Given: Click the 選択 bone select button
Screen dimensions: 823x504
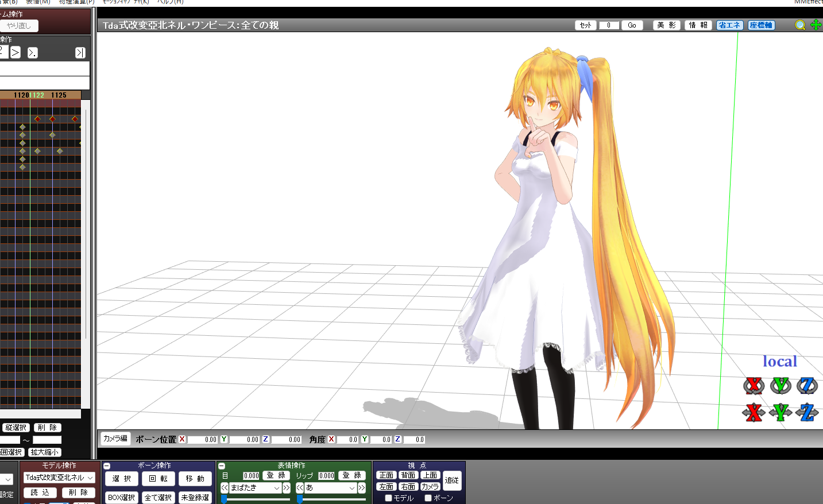Looking at the screenshot, I should point(122,478).
